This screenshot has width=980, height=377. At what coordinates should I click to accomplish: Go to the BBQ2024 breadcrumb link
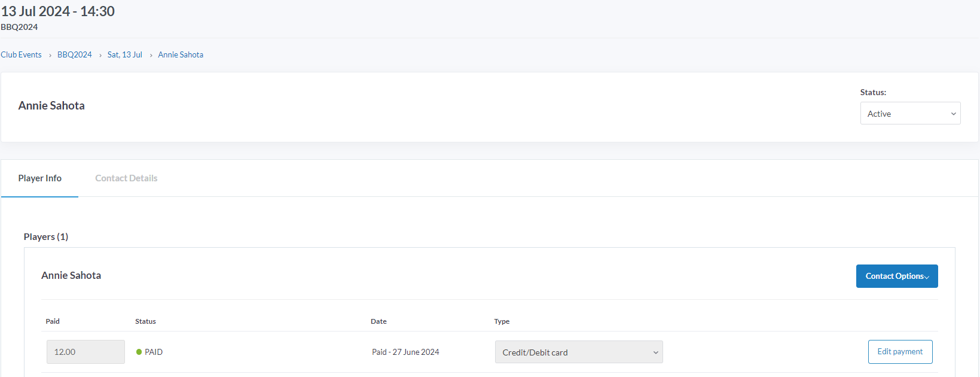[75, 54]
